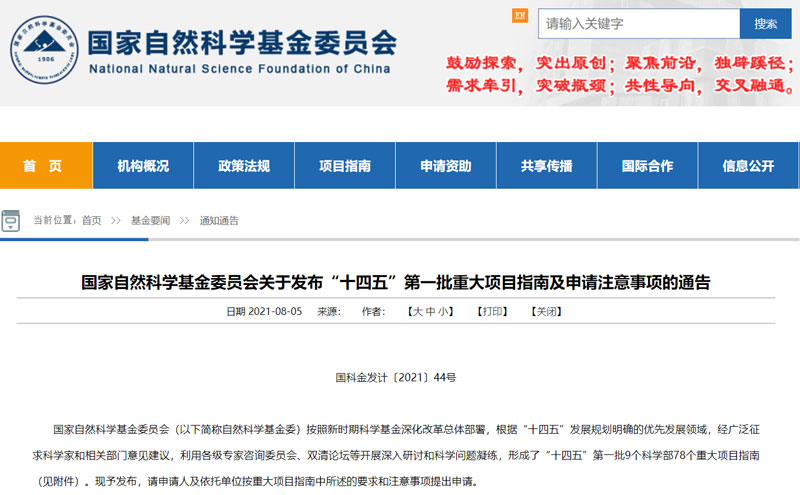Click paragraph line beginning 求科学家和相关部门意见建议
This screenshot has height=495, width=800.
396,455
